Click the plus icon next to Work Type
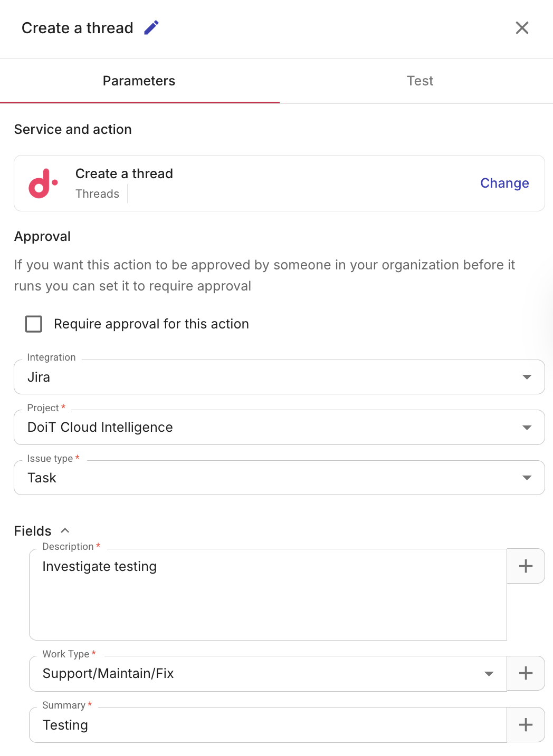Viewport: 553px width, 756px height. click(526, 673)
